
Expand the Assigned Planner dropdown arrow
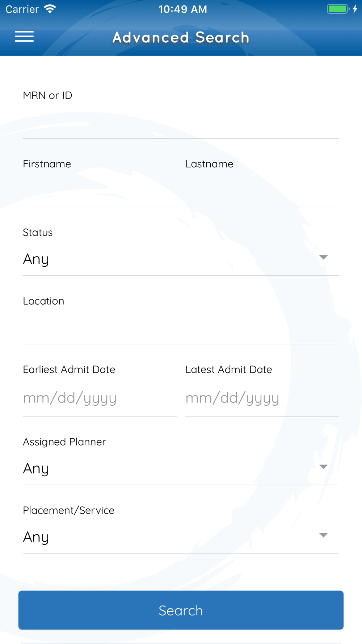click(x=323, y=467)
